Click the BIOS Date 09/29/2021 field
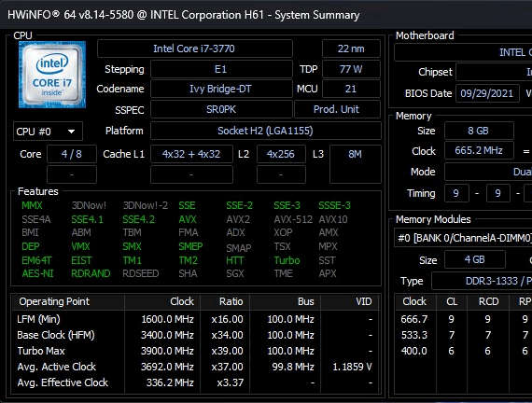The image size is (532, 403). coord(487,93)
